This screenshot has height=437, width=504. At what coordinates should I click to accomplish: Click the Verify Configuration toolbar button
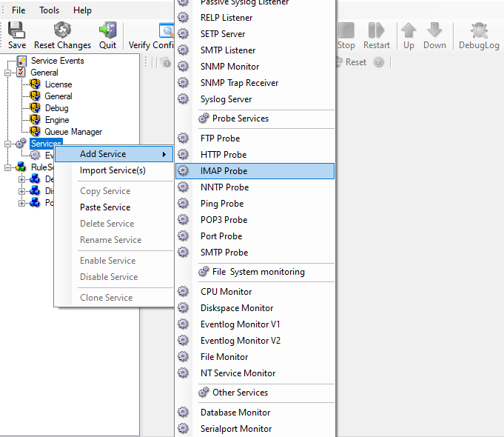[151, 36]
